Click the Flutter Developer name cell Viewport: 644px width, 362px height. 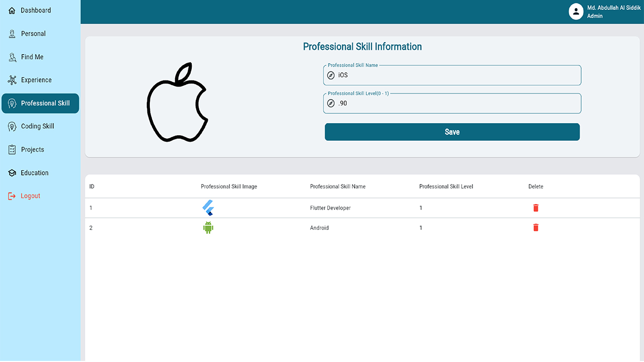point(330,208)
